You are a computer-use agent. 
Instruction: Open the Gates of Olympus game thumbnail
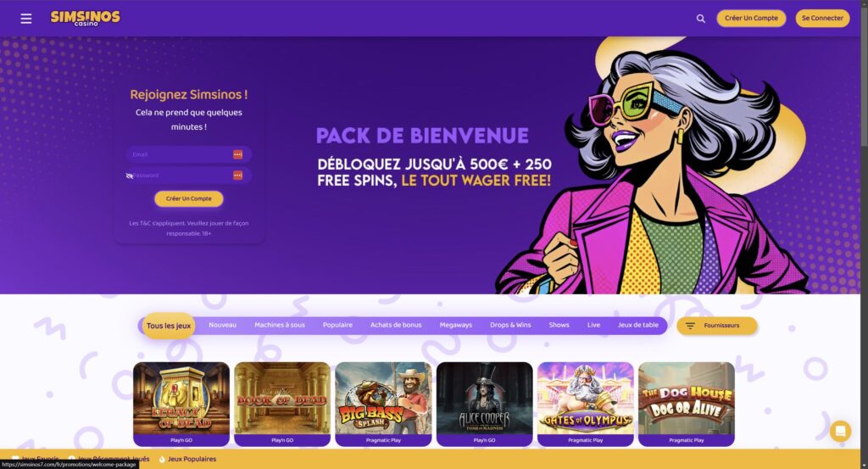click(585, 404)
